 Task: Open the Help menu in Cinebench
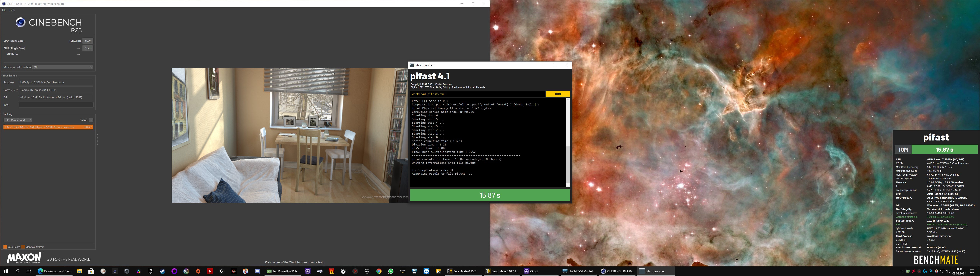coord(12,10)
